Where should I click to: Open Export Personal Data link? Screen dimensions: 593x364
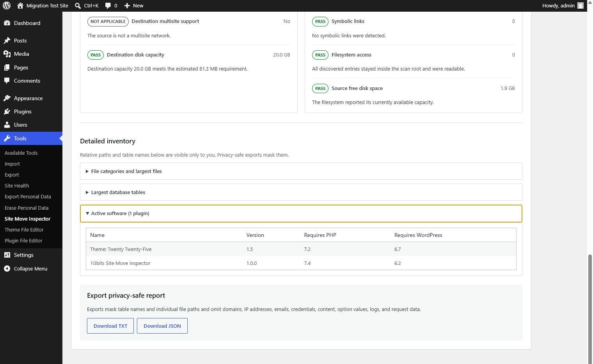click(28, 196)
